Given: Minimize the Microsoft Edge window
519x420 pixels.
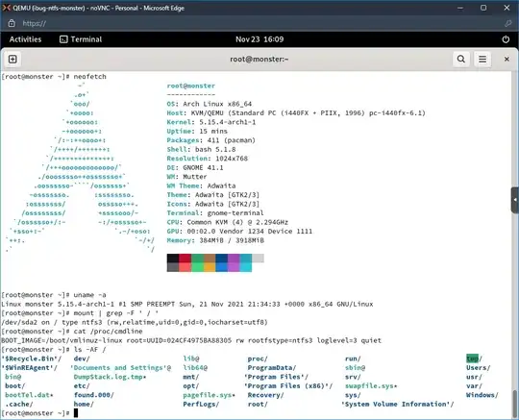Looking at the screenshot, I should 460,8.
